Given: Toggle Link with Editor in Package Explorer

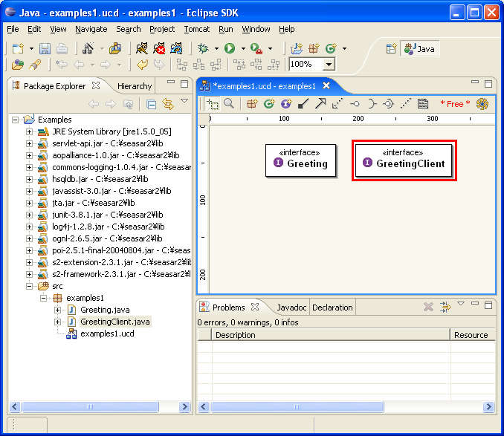Looking at the screenshot, I should click(168, 104).
